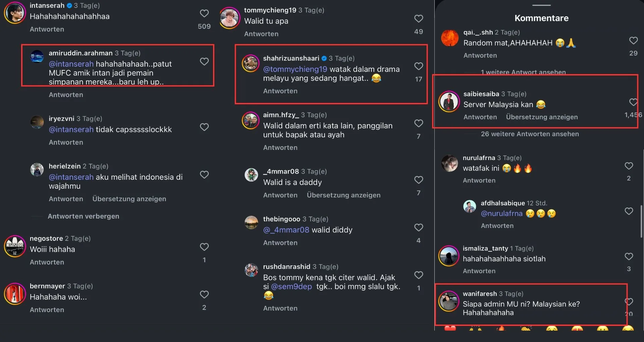The width and height of the screenshot is (644, 342).
Task: Heart negostore's Woiii hahaha comment
Action: coord(204,247)
